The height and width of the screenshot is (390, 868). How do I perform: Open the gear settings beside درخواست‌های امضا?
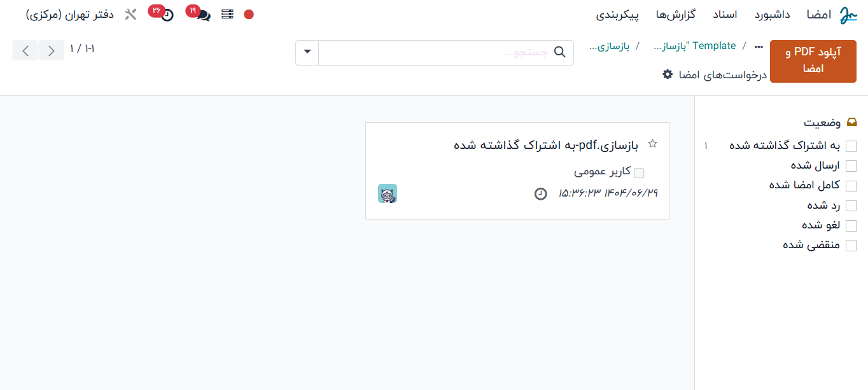668,74
